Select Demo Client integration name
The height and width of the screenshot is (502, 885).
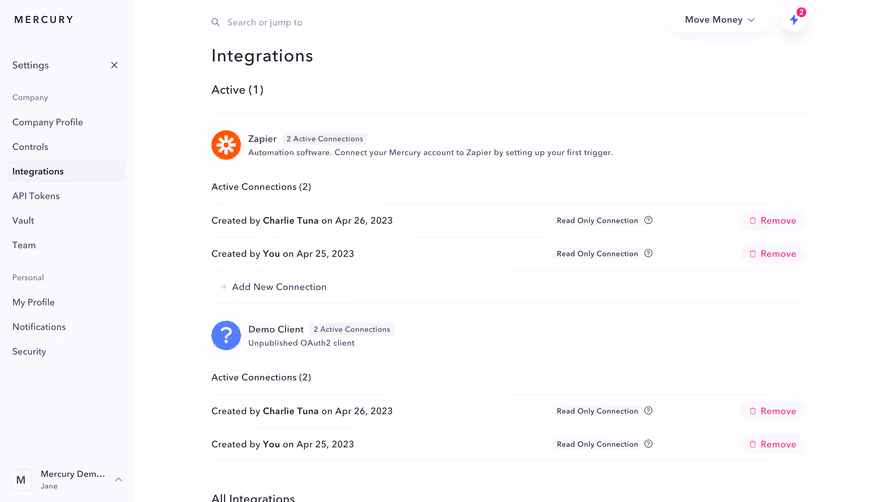click(276, 329)
